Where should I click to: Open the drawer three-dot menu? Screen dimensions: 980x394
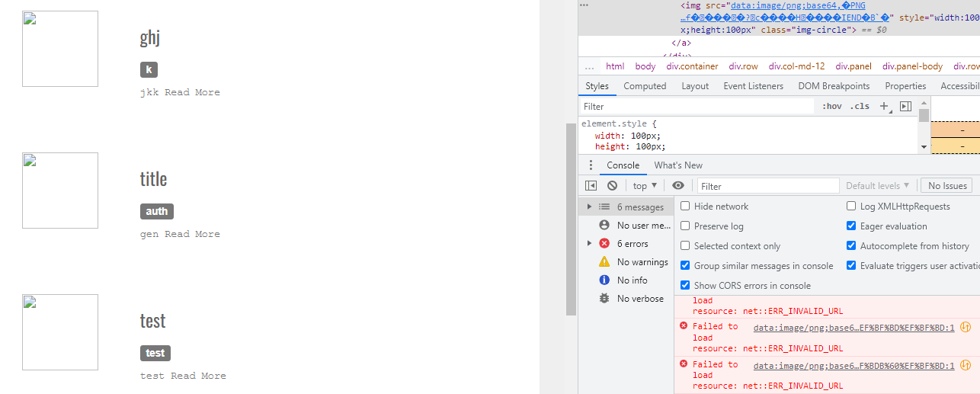point(591,165)
